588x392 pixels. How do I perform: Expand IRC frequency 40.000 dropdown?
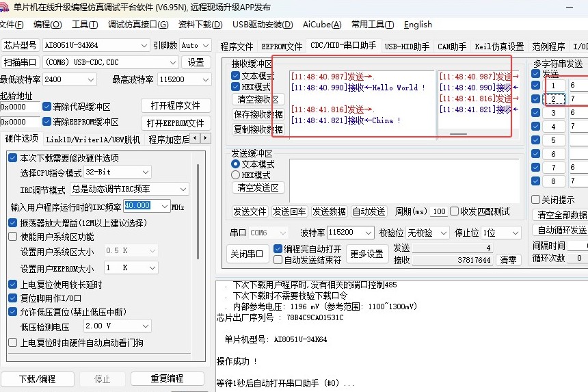[165, 206]
